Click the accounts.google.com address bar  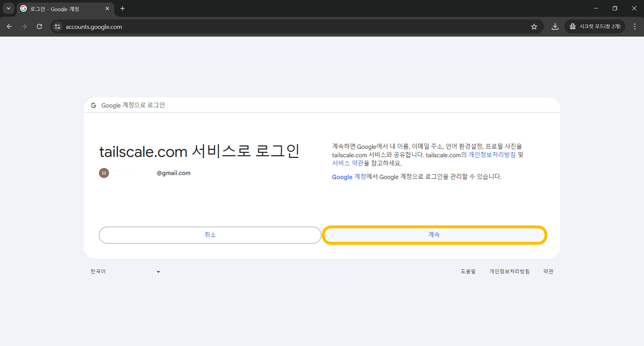pos(296,27)
